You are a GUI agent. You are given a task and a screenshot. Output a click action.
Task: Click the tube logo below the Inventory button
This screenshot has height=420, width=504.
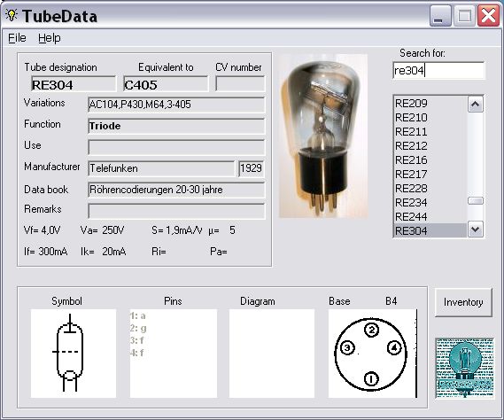[464, 369]
